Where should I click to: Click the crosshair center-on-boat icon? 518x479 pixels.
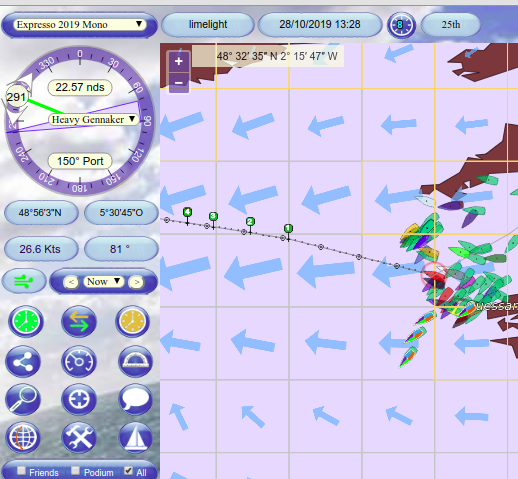click(x=79, y=399)
